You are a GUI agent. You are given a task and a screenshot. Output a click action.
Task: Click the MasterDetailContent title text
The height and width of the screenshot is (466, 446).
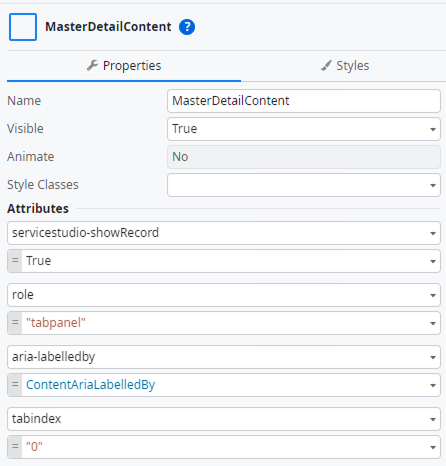pos(108,27)
